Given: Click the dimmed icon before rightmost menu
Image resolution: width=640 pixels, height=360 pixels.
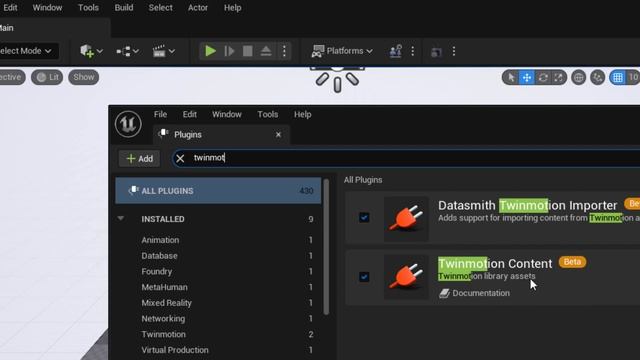Looking at the screenshot, I should (436, 52).
